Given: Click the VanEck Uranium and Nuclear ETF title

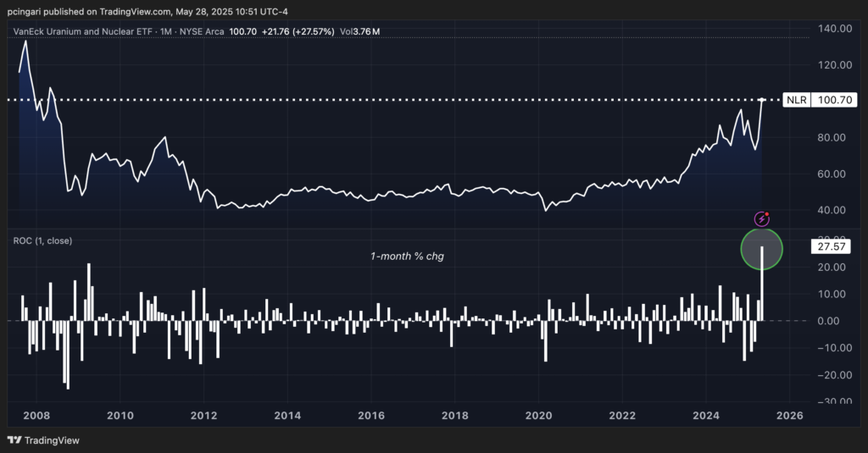Looking at the screenshot, I should click(82, 31).
